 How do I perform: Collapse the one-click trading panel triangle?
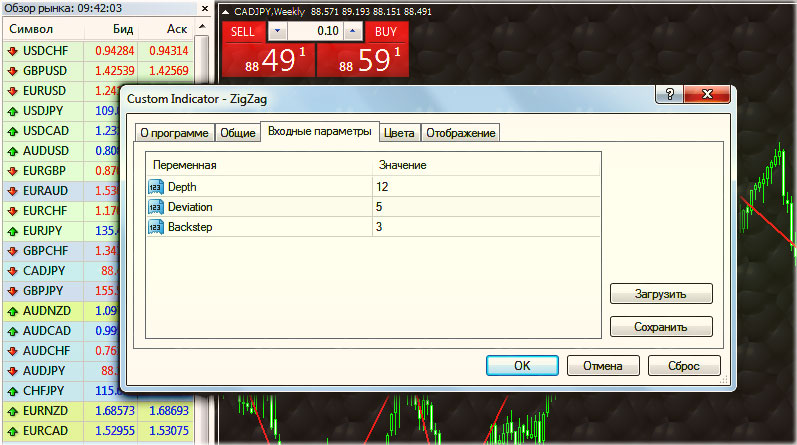click(225, 12)
